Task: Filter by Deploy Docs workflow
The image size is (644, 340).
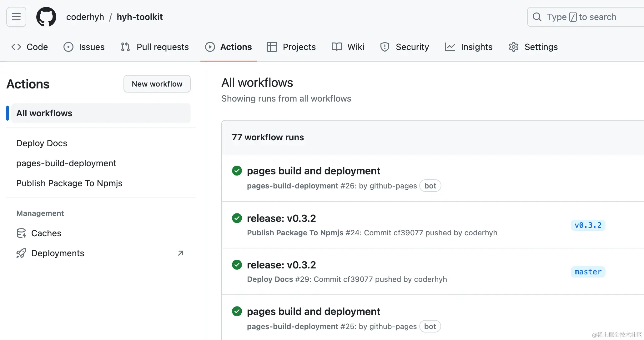Action: 42,143
